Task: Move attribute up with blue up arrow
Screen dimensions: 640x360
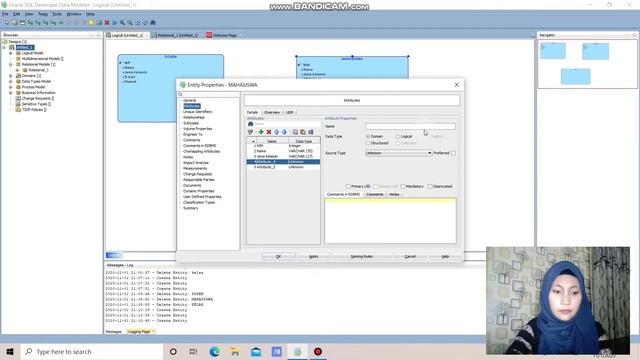Action: tap(276, 132)
